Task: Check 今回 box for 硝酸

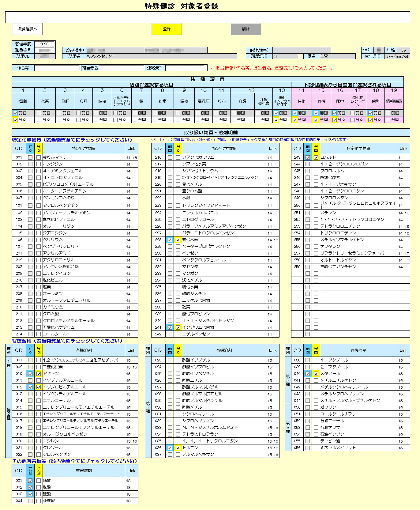Action: 39,481
